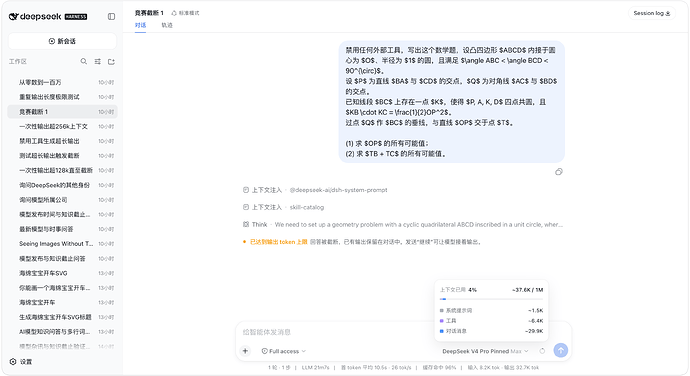Expand the Think reasoning row

click(403, 224)
